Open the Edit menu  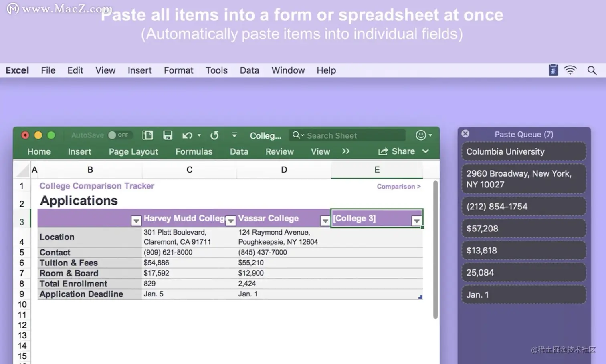point(75,70)
